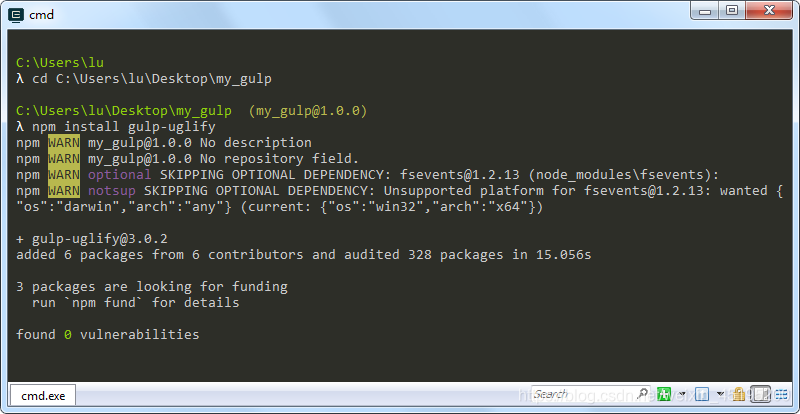Image resolution: width=800 pixels, height=414 pixels.
Task: Click the 'npm install gulp-uglify' command text
Action: tap(124, 127)
